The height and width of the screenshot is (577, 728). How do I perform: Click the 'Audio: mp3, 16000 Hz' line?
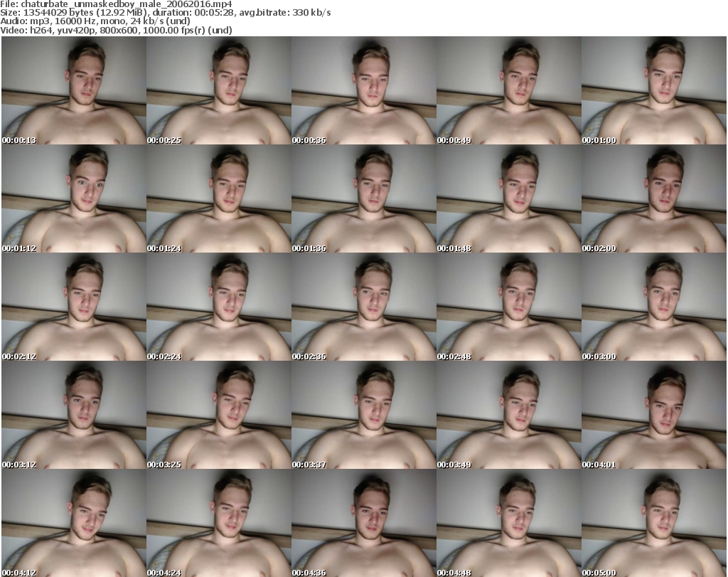click(x=95, y=21)
